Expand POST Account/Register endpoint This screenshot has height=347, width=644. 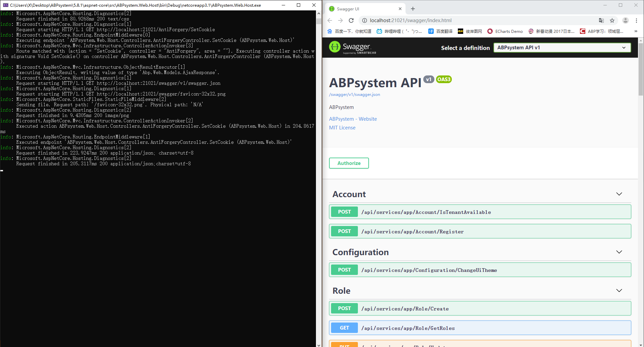(x=480, y=231)
